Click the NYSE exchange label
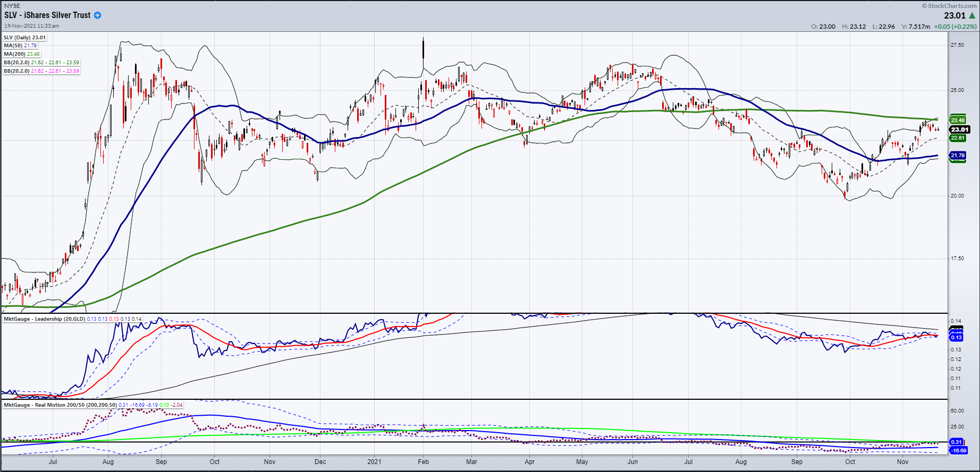 pos(12,6)
